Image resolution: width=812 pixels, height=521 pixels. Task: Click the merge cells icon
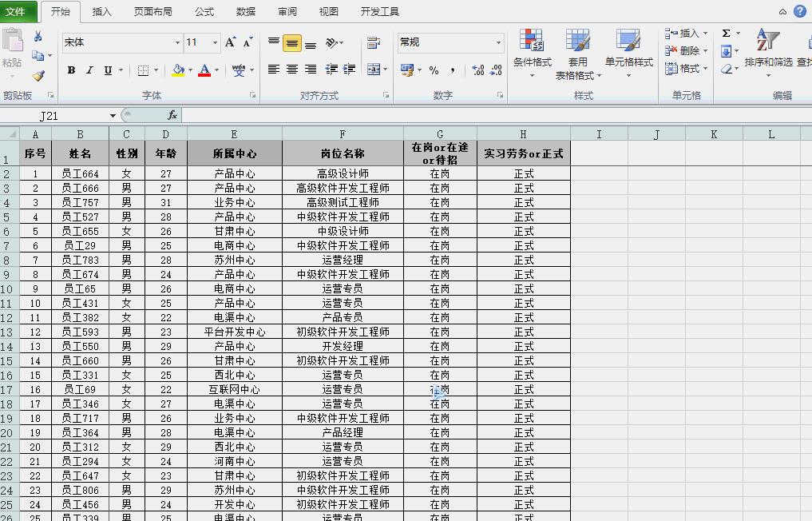point(374,68)
